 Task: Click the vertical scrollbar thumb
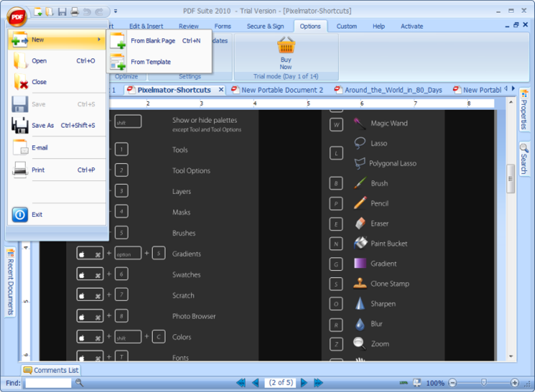point(510,179)
